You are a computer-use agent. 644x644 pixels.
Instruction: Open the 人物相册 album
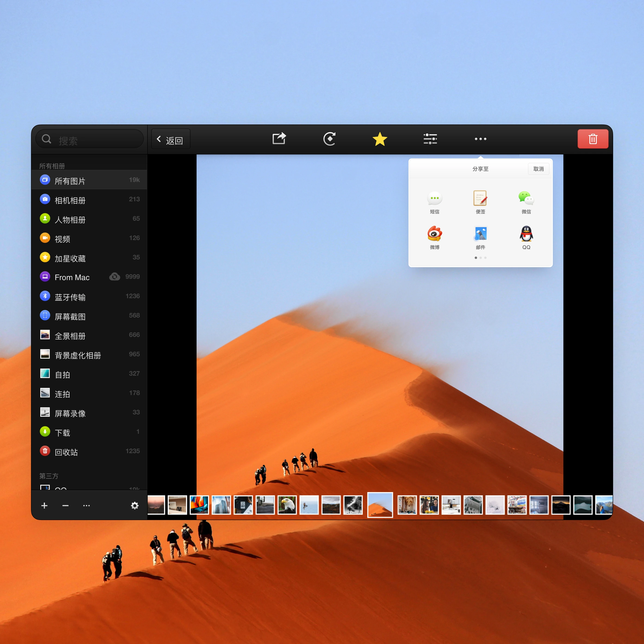pyautogui.click(x=89, y=219)
